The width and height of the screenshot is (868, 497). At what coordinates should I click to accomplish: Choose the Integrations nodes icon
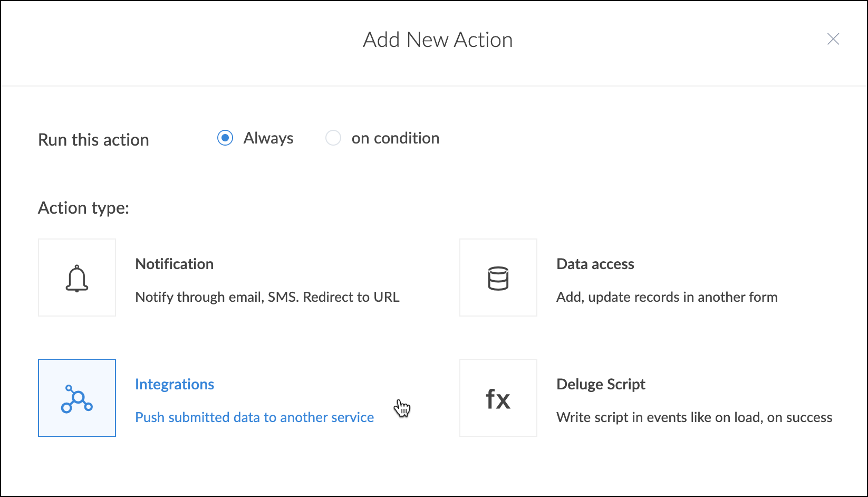tap(77, 398)
